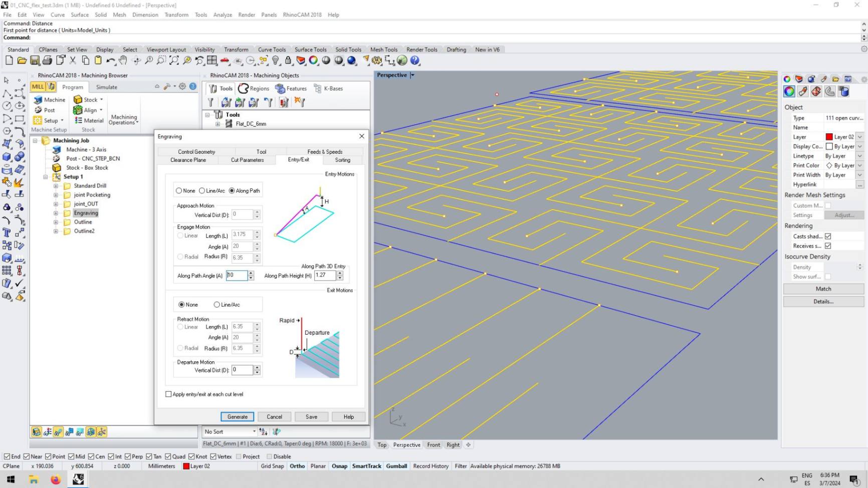Open Rhino Help question mark icon
The width and height of the screenshot is (868, 488).
[415, 61]
